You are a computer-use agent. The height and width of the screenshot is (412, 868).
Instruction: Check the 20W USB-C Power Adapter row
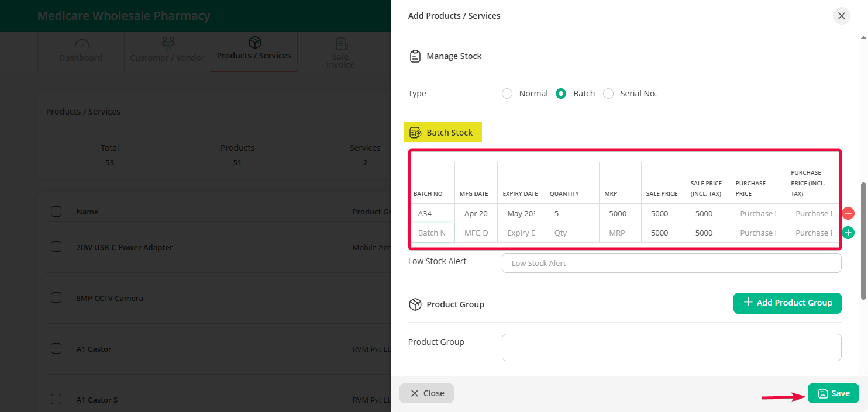pos(56,247)
